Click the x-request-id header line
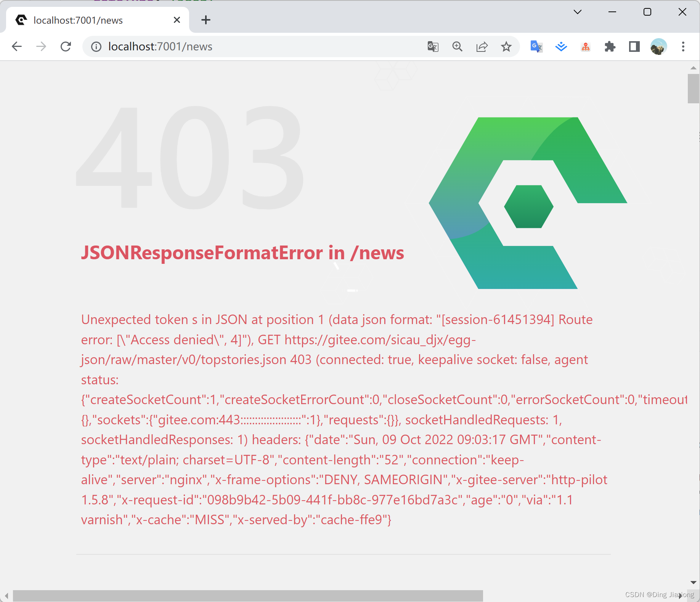 point(327,500)
